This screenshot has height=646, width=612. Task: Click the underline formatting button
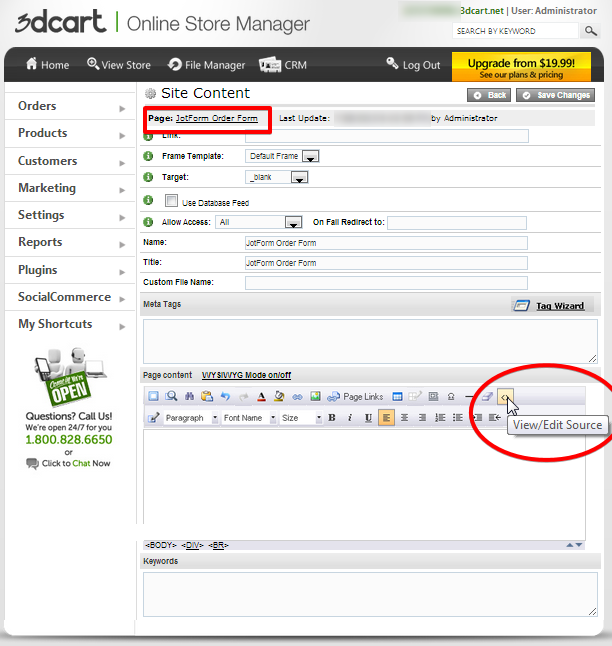click(368, 418)
